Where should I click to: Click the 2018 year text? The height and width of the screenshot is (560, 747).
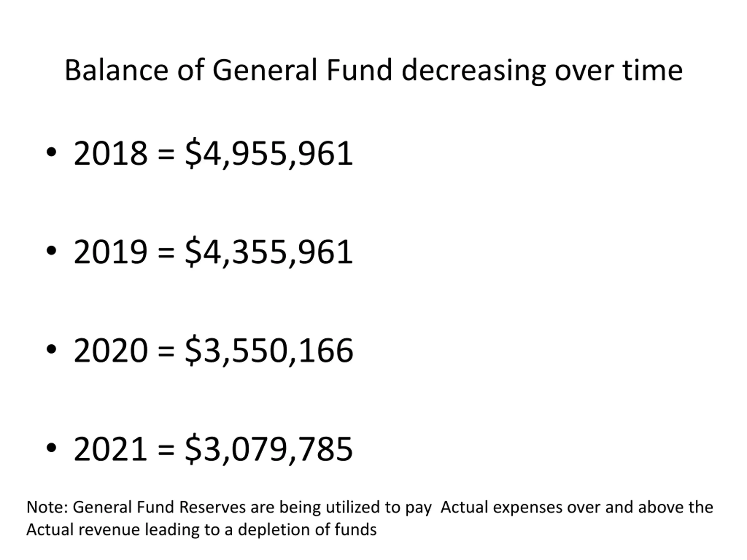[x=111, y=153]
